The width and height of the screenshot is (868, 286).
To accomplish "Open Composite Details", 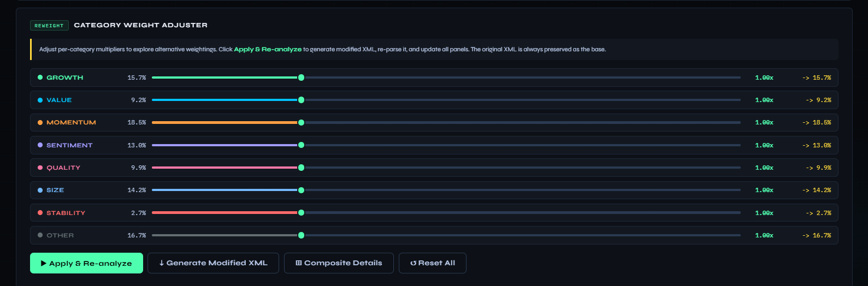I will (x=339, y=263).
